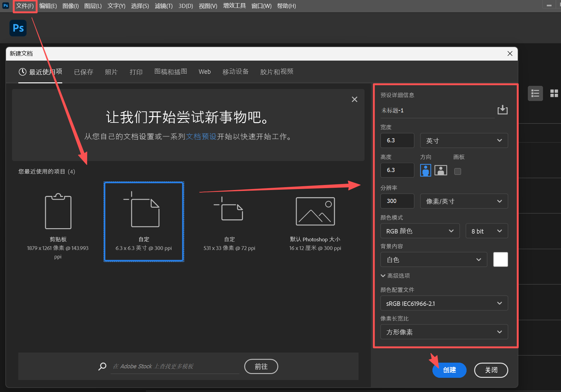
Task: Switch to the Web tab
Action: (x=204, y=72)
